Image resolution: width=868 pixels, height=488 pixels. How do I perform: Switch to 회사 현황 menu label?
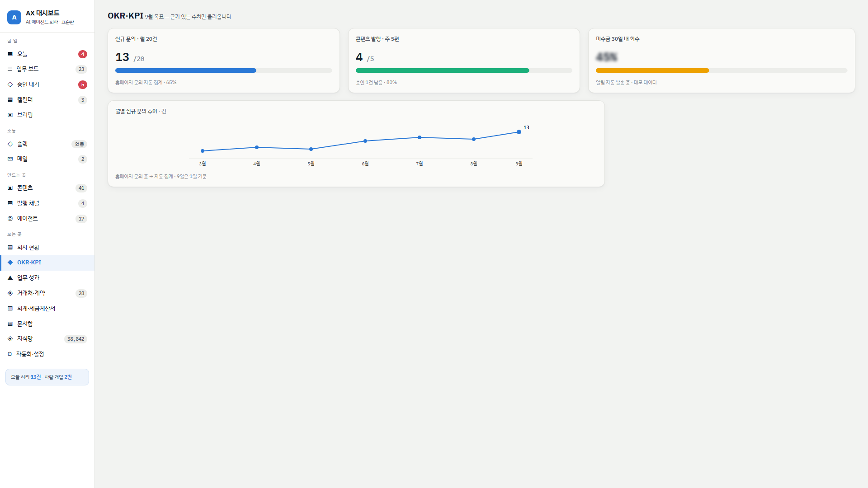[x=28, y=248]
